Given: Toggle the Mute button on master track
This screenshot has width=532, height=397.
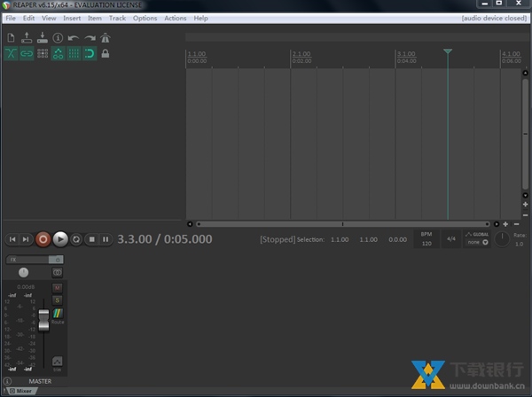Looking at the screenshot, I should click(x=58, y=288).
